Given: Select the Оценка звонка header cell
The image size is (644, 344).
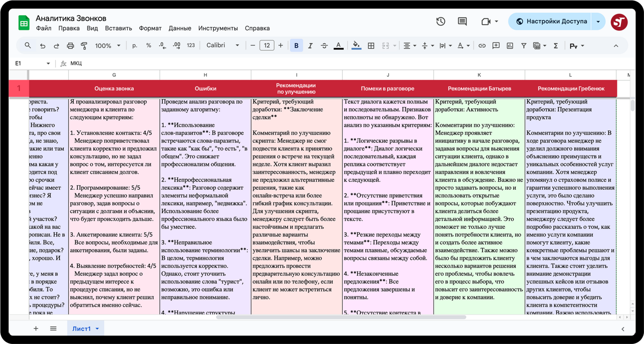Looking at the screenshot, I should [114, 89].
